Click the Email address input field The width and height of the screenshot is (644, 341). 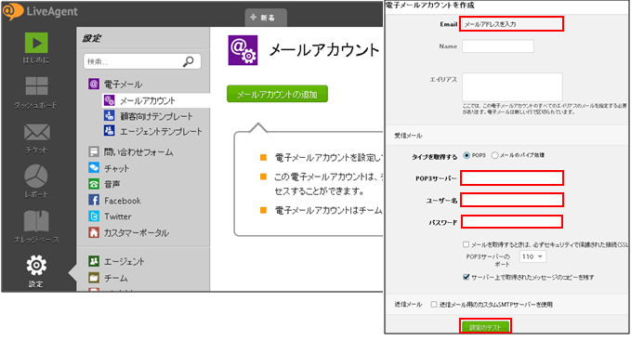pyautogui.click(x=511, y=24)
